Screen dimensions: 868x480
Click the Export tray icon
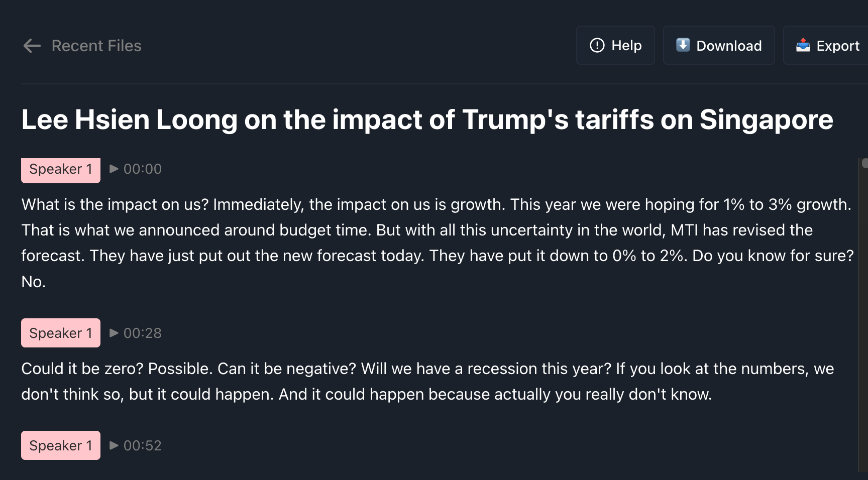[803, 45]
